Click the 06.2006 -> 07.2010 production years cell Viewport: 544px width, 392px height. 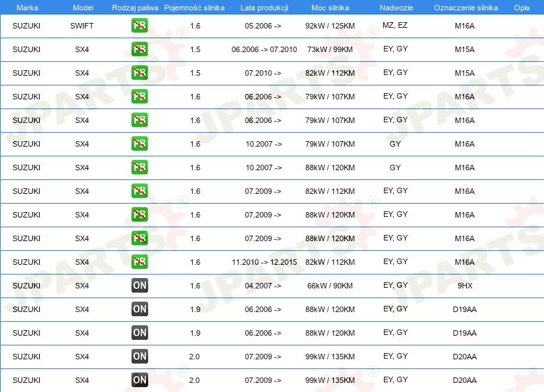pos(264,49)
